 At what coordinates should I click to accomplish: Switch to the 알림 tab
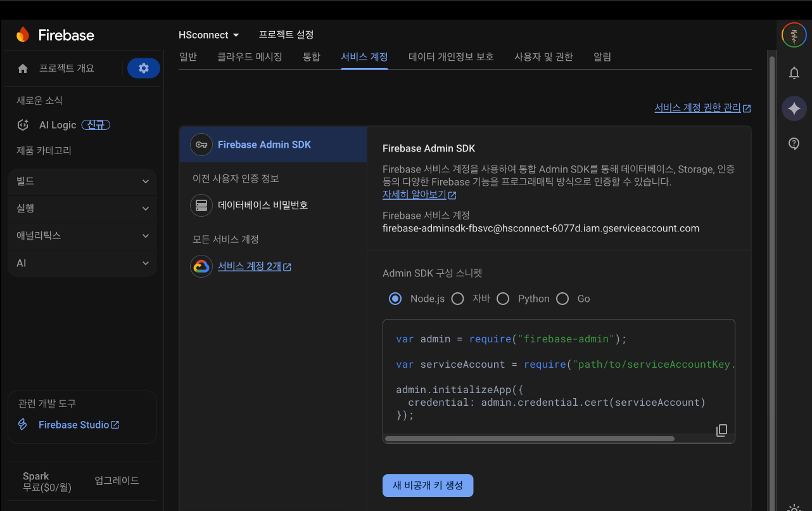click(602, 57)
